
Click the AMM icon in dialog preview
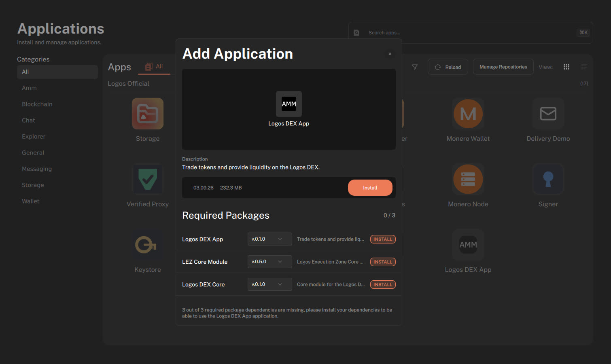pyautogui.click(x=289, y=104)
